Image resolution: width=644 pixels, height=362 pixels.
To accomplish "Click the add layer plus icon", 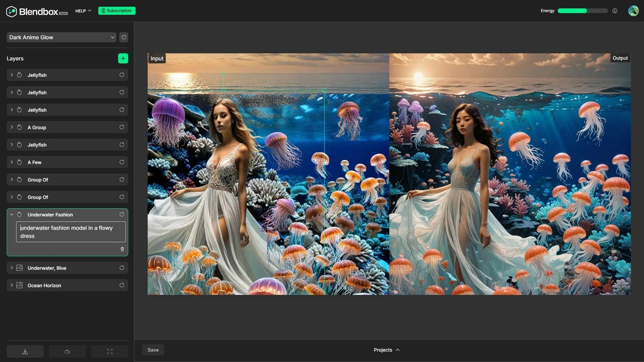I will (123, 58).
